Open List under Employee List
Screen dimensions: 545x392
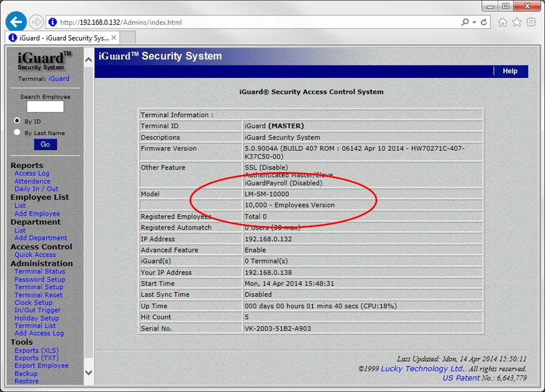pyautogui.click(x=20, y=205)
